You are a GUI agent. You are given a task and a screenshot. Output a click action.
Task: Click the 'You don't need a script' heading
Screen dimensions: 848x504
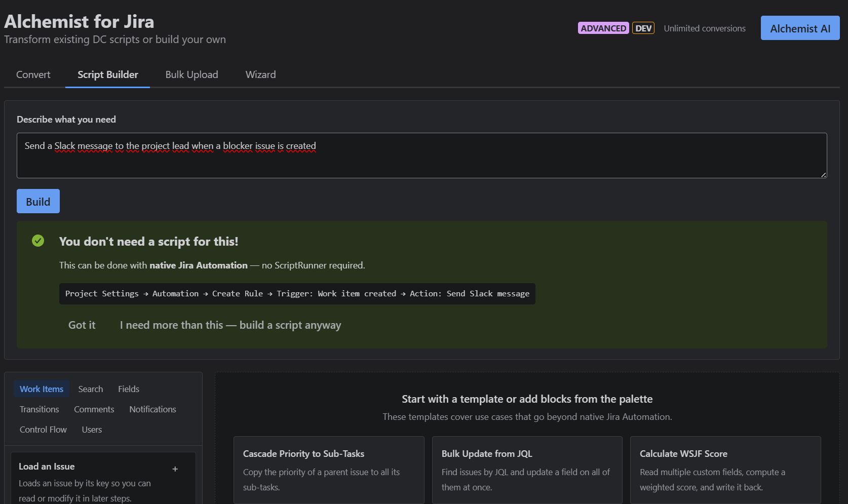point(148,242)
